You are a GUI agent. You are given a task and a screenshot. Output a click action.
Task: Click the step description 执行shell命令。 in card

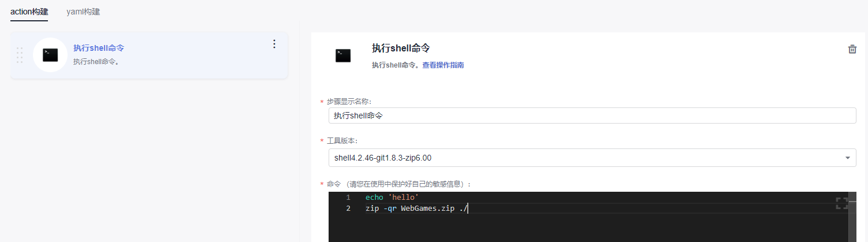pyautogui.click(x=96, y=61)
